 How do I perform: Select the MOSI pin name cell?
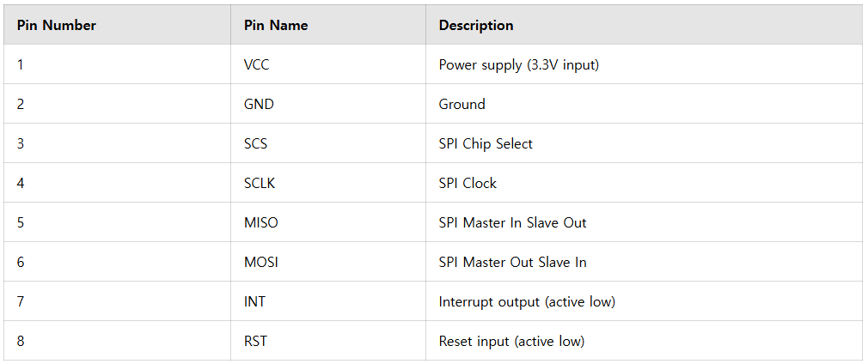click(261, 263)
